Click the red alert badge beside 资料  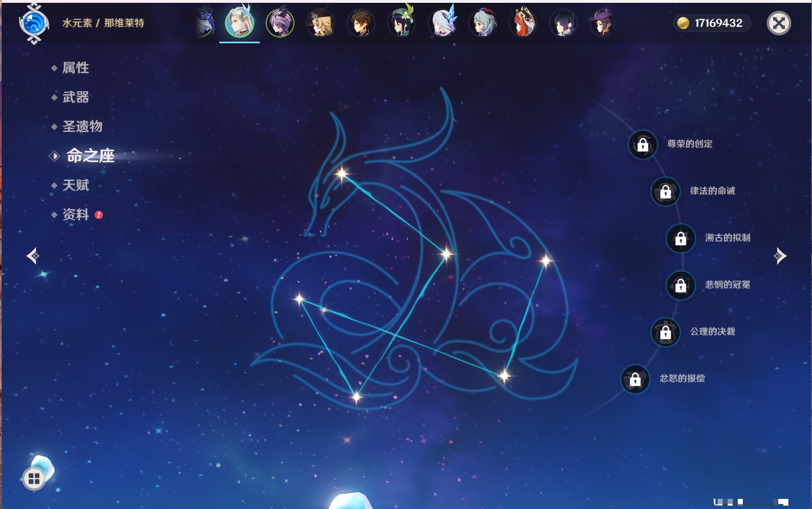pyautogui.click(x=99, y=215)
